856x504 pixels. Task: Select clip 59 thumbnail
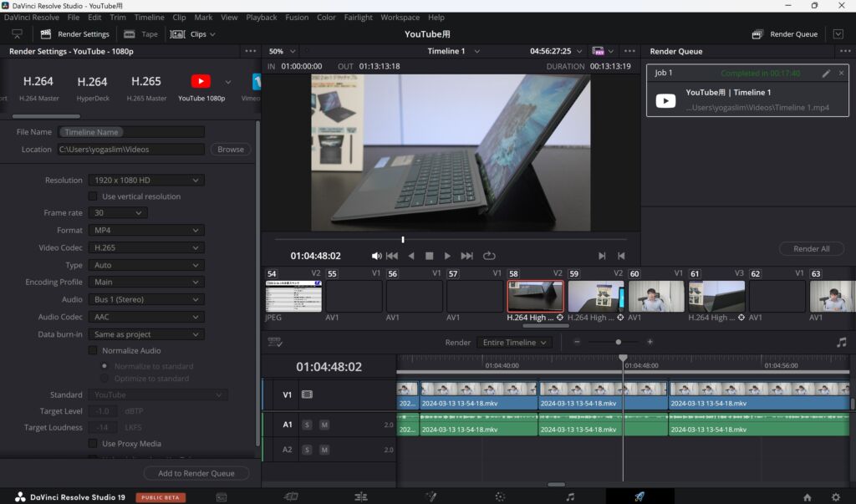(595, 297)
